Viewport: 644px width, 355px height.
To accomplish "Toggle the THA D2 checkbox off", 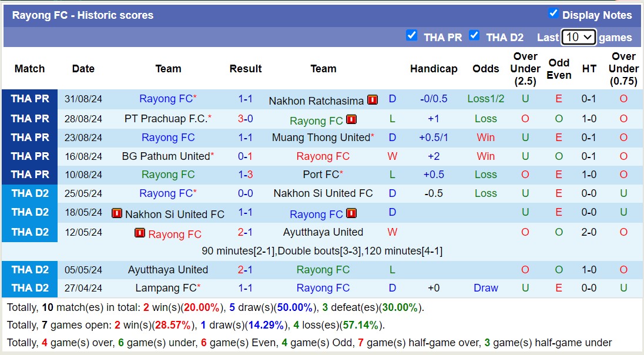I will pos(474,36).
